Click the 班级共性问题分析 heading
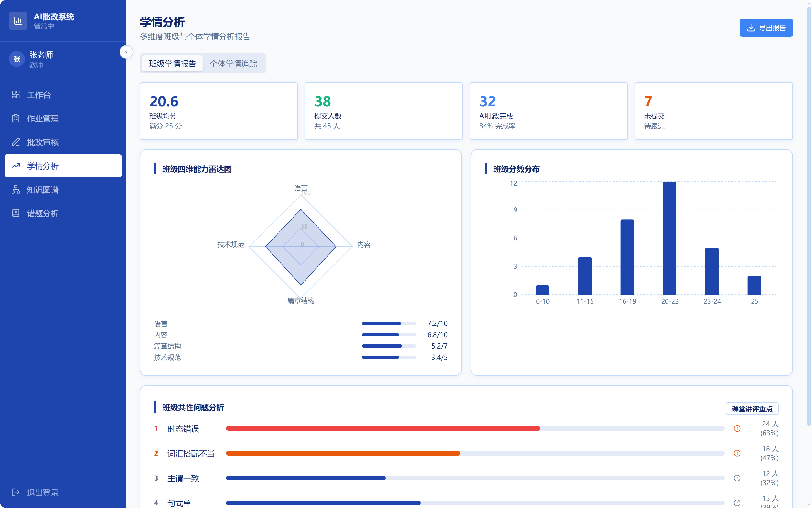This screenshot has height=508, width=812. coord(193,407)
